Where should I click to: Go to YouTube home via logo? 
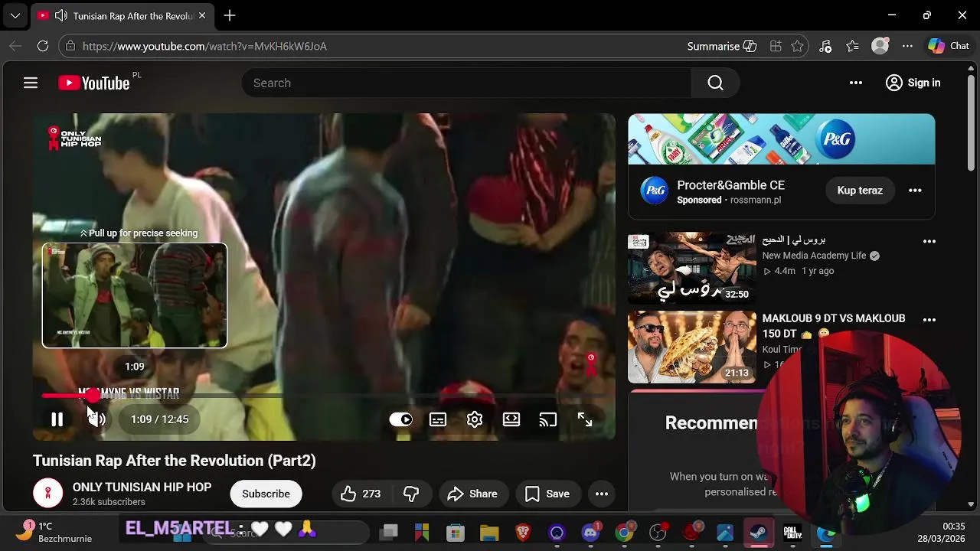click(94, 83)
